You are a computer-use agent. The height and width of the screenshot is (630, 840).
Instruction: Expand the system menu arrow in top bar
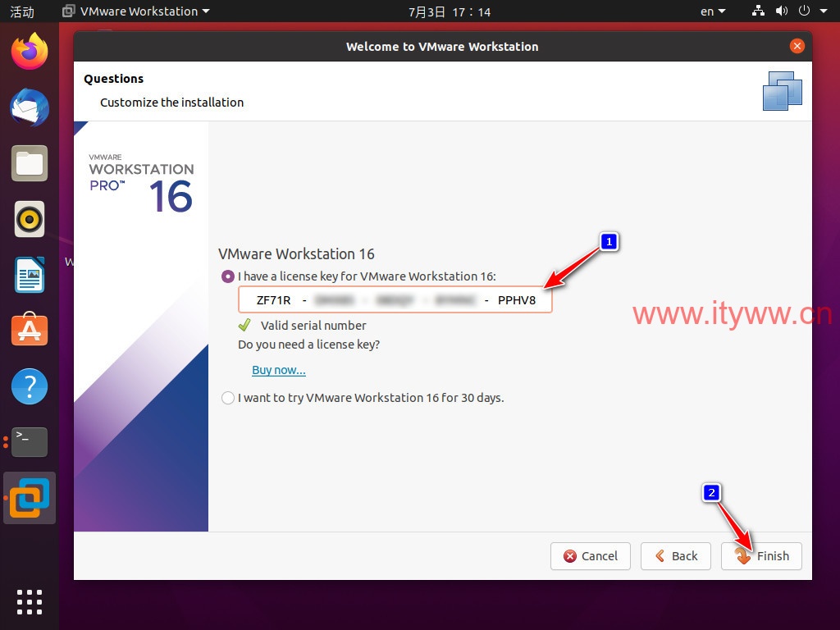click(x=824, y=11)
